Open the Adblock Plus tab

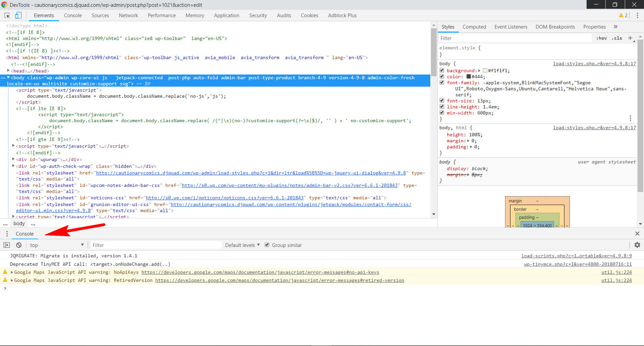[343, 15]
